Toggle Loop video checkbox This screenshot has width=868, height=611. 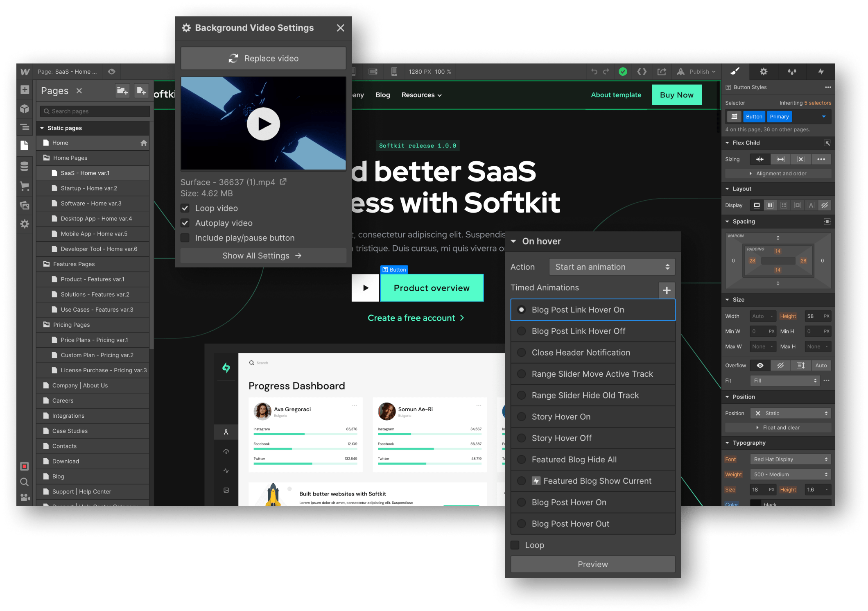185,208
